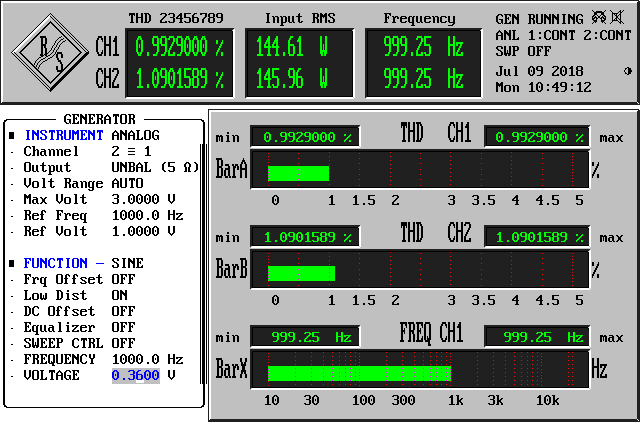Screen dimensions: 640x422
Task: Click the 10k scale label under BarX
Action: tap(547, 401)
